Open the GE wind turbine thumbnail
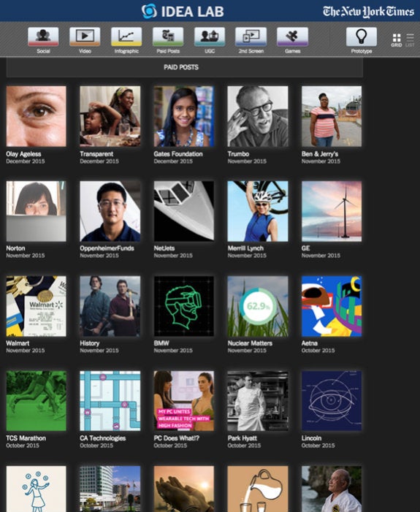The image size is (420, 512). (x=332, y=211)
